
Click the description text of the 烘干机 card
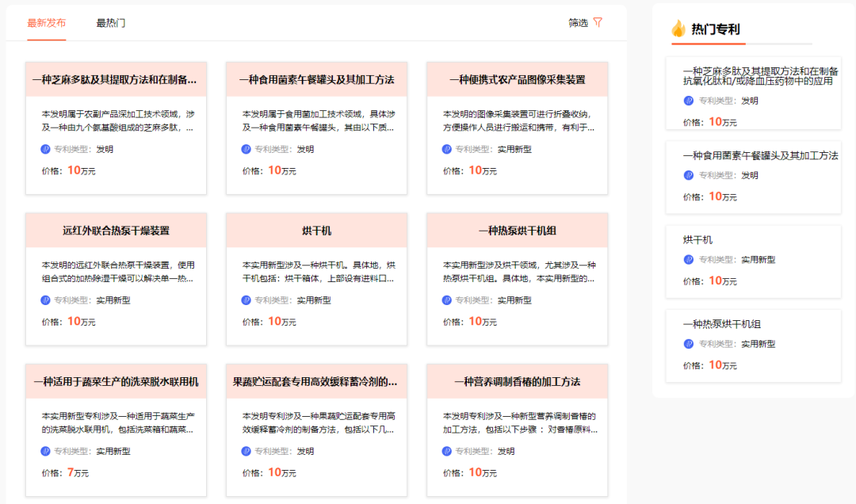pyautogui.click(x=316, y=272)
